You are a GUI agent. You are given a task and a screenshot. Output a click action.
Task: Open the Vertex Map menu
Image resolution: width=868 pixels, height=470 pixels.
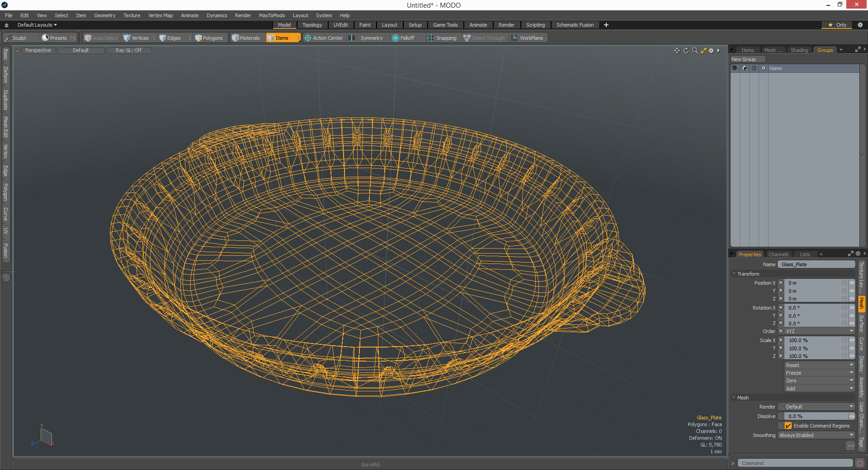[x=160, y=15]
